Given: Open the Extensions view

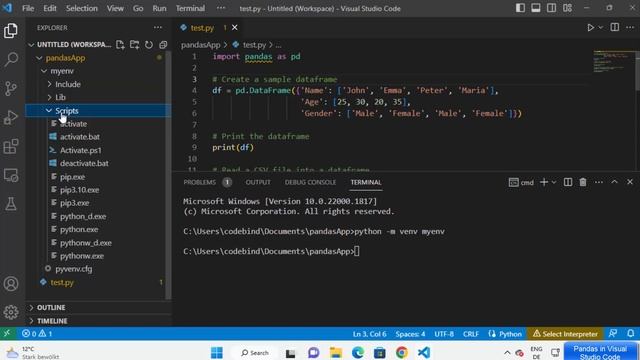Looking at the screenshot, I should (11, 147).
